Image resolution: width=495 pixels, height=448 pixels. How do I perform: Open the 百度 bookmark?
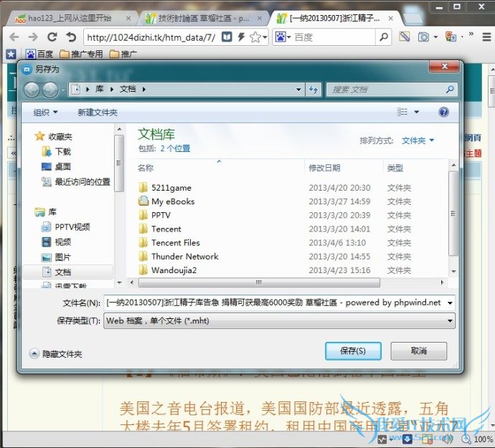coord(39,54)
